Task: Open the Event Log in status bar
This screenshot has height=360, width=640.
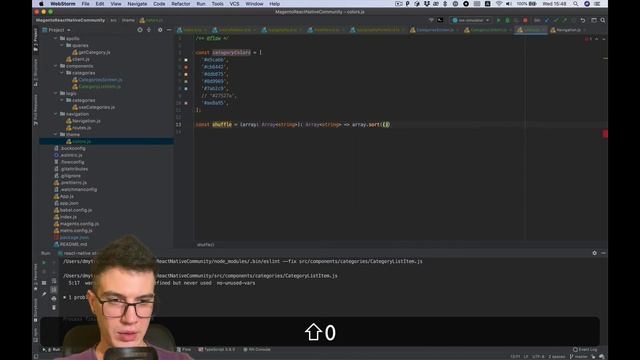Action: click(585, 349)
